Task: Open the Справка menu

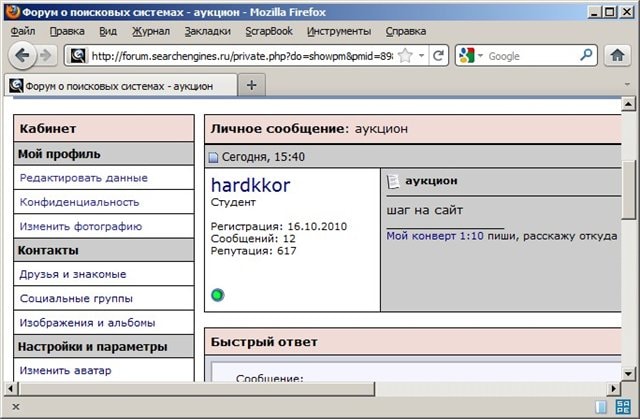Action: [x=406, y=31]
